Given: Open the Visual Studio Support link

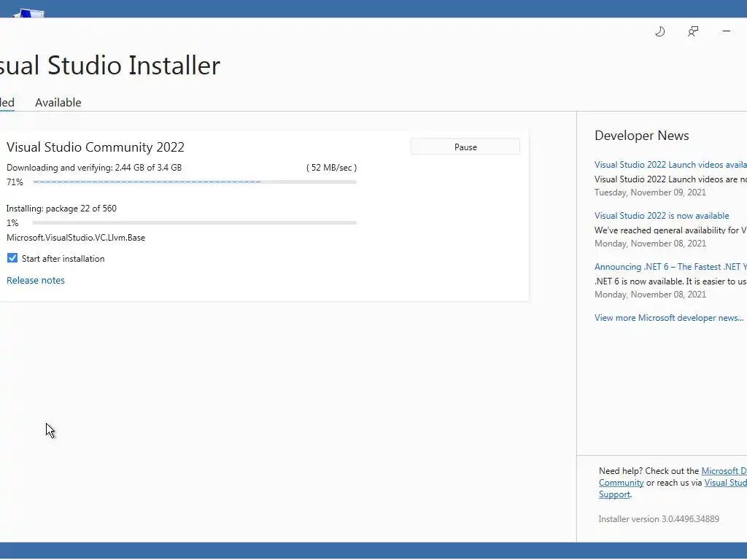Looking at the screenshot, I should (x=726, y=483).
